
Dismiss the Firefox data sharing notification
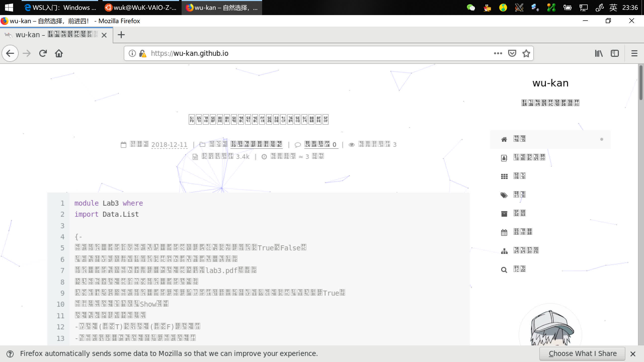pos(633,354)
